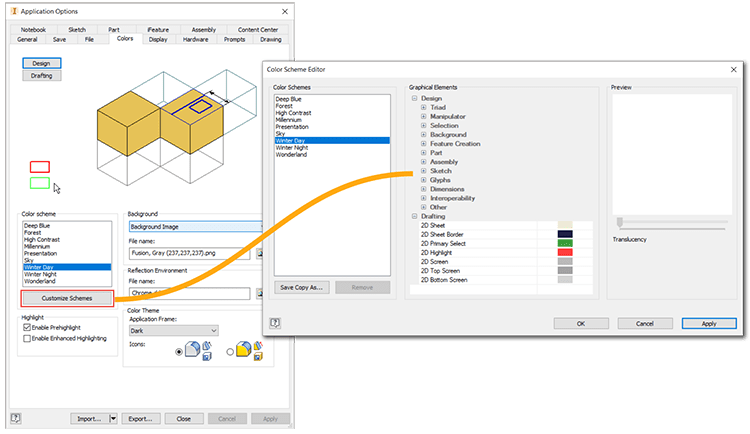Screen dimensions: 750x434
Task: Collapse the Drafting tree node
Action: tap(415, 216)
